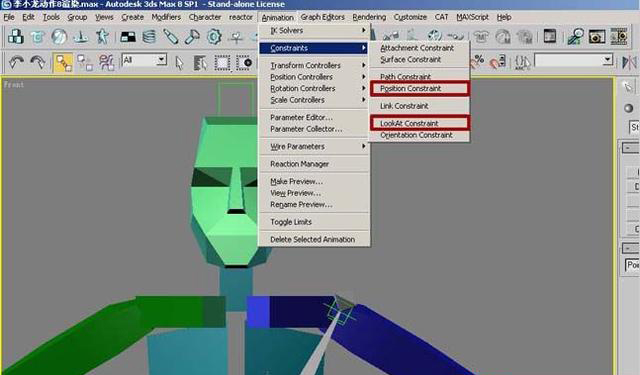Toggle Percent Snap
Image resolution: width=640 pixels, height=375 pixels.
[x=478, y=61]
